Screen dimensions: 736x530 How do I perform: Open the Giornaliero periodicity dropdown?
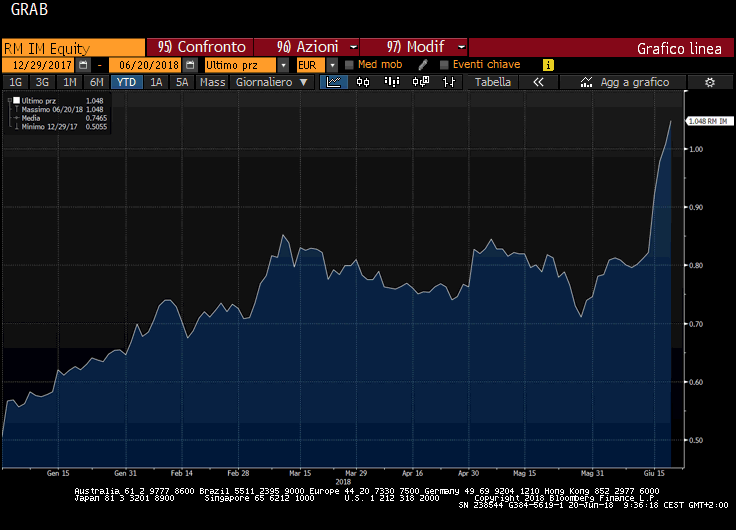click(272, 82)
